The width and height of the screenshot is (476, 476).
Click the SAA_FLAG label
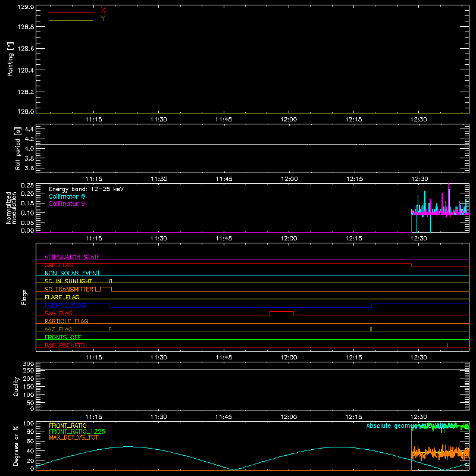click(x=58, y=313)
